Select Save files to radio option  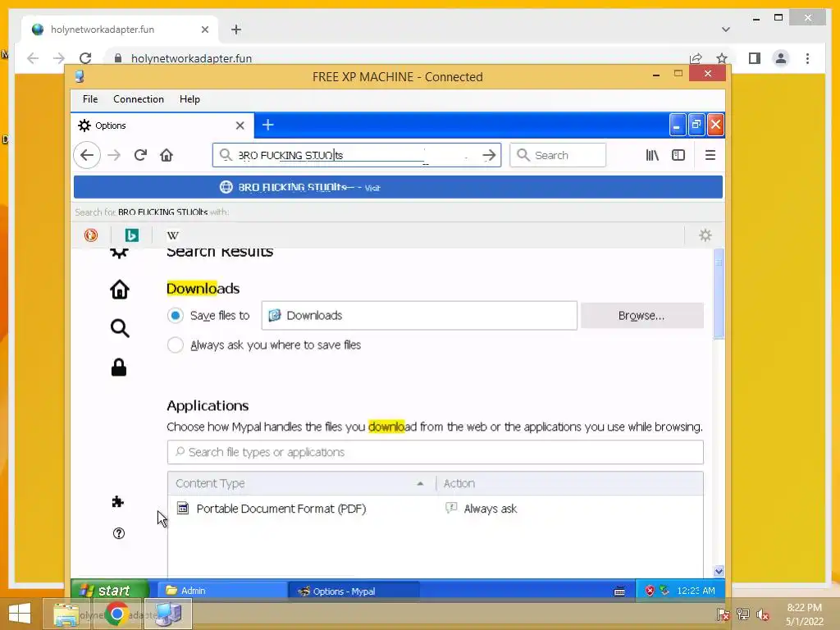coord(176,316)
